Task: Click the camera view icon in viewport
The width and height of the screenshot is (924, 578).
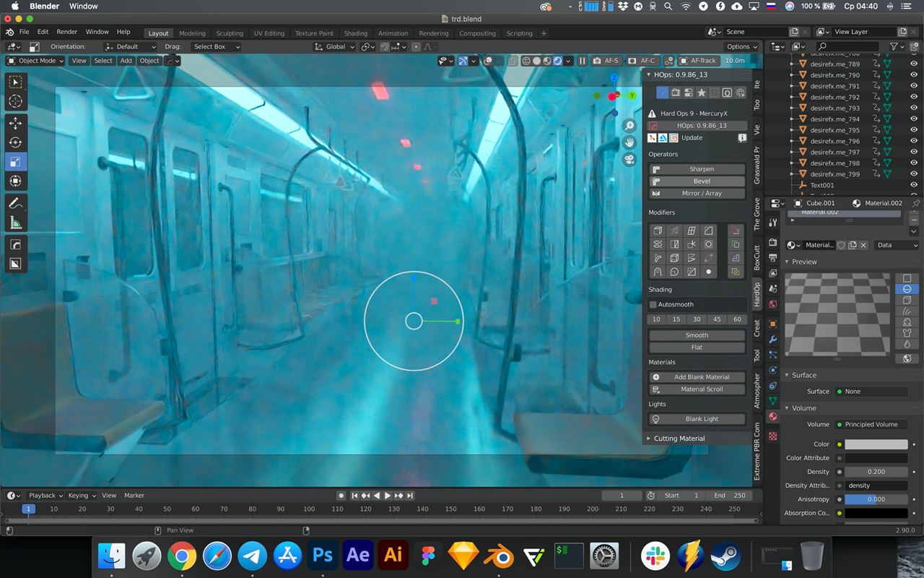Action: click(x=629, y=160)
